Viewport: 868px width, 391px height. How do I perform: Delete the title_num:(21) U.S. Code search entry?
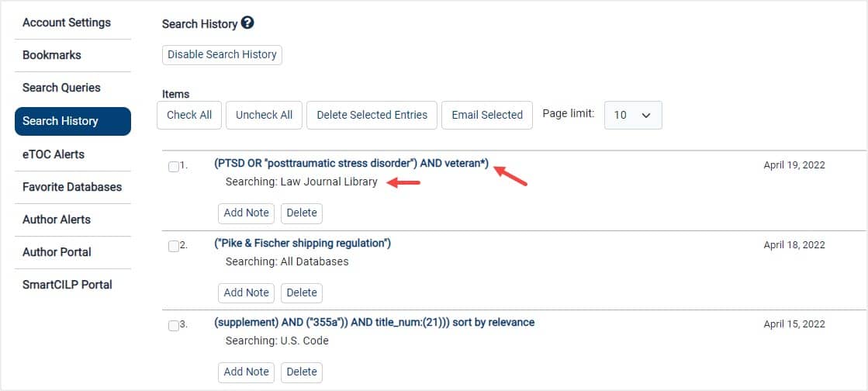point(302,372)
